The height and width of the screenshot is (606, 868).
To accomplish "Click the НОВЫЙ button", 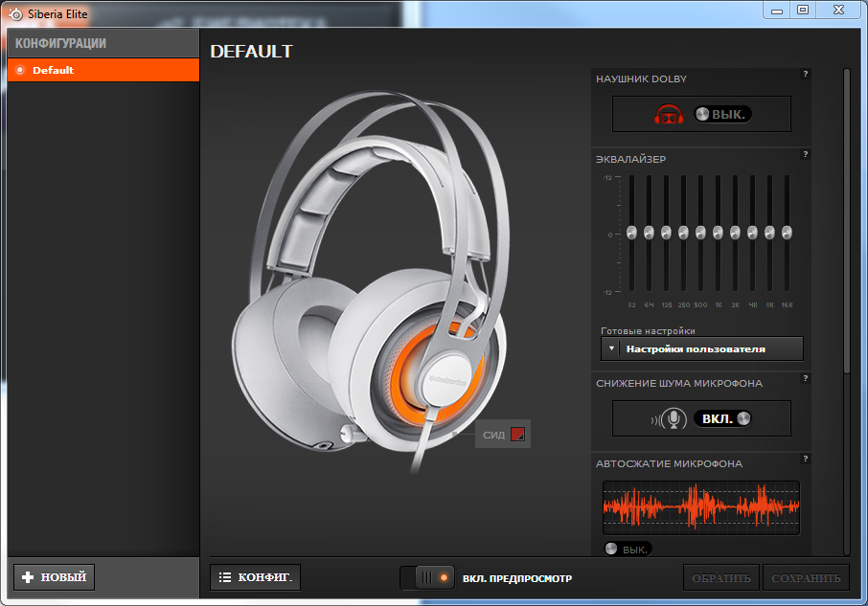I will (55, 577).
